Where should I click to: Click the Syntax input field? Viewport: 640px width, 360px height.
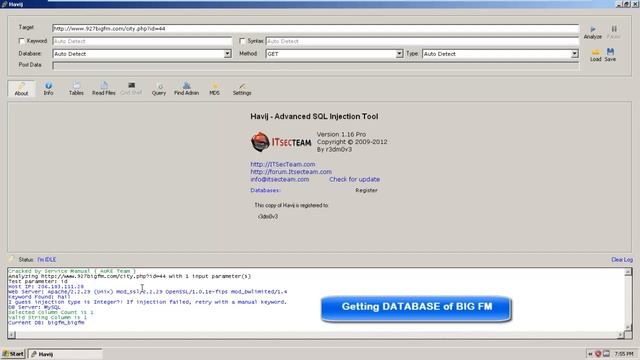tap(422, 41)
